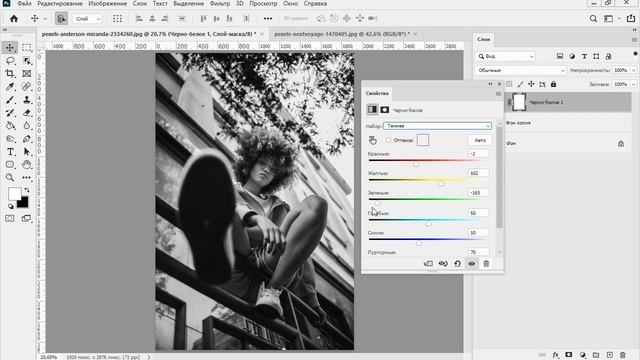Open the Вид layer filter dropdown
Screen dimensions: 640x360
pyautogui.click(x=505, y=56)
